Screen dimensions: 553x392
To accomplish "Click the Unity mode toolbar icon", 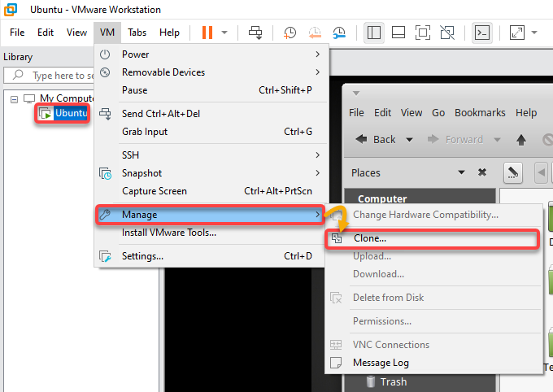I will (447, 33).
